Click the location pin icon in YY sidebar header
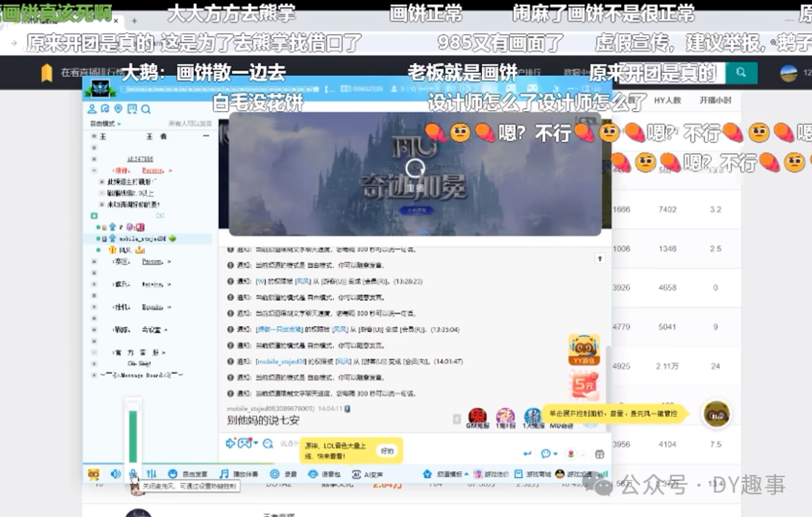The image size is (812, 517). coord(119,109)
